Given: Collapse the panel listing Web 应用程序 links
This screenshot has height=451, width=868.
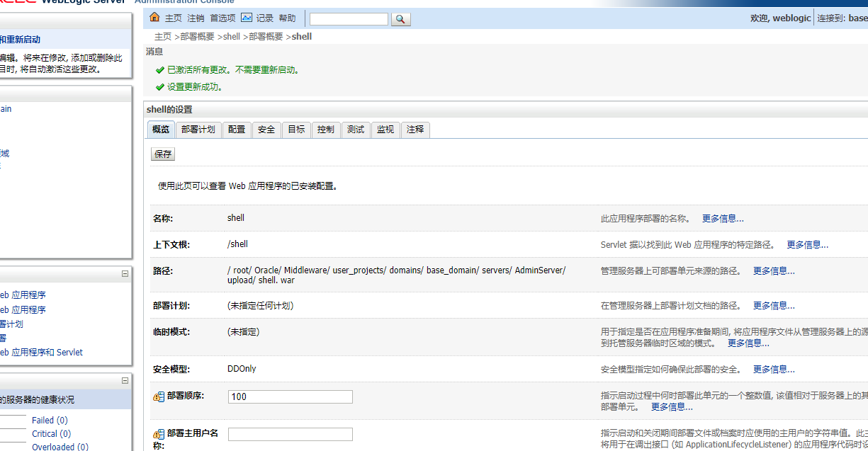Looking at the screenshot, I should 125,274.
